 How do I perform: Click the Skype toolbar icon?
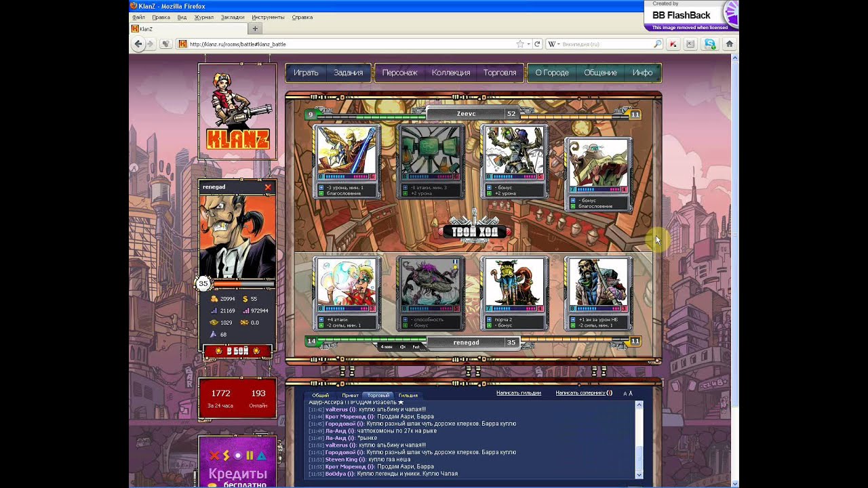tap(710, 44)
